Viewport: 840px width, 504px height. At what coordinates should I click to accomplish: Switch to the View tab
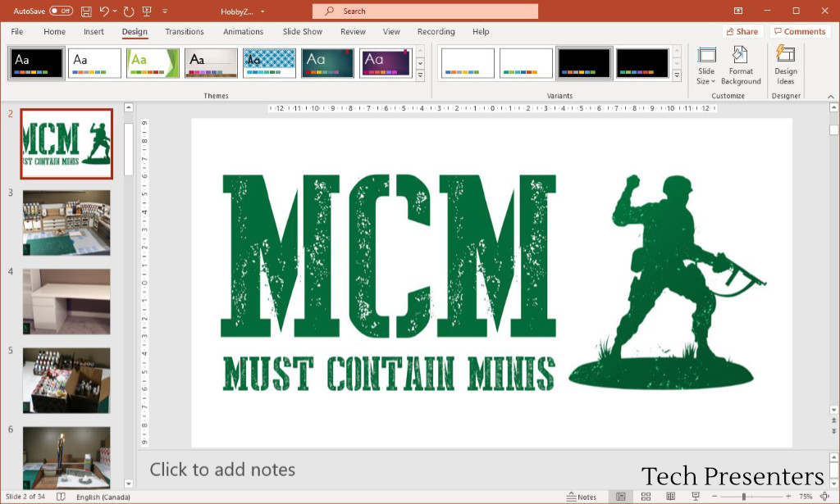click(x=391, y=32)
